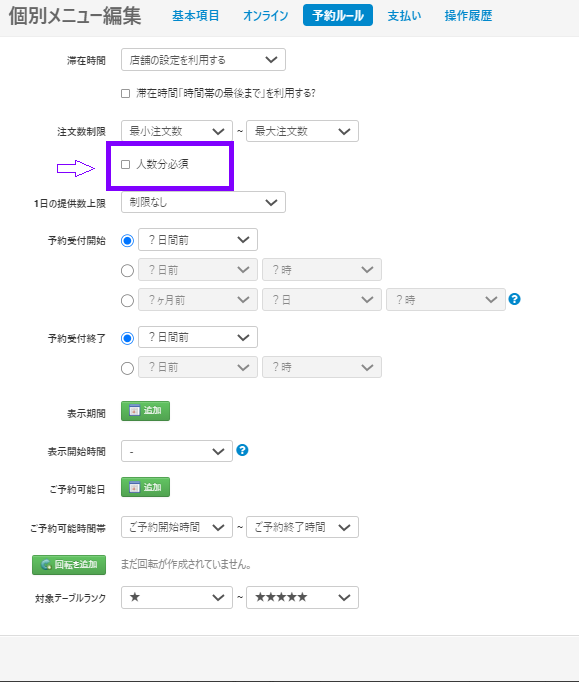Click the 回転を追加 button
This screenshot has height=682, width=579.
[69, 565]
